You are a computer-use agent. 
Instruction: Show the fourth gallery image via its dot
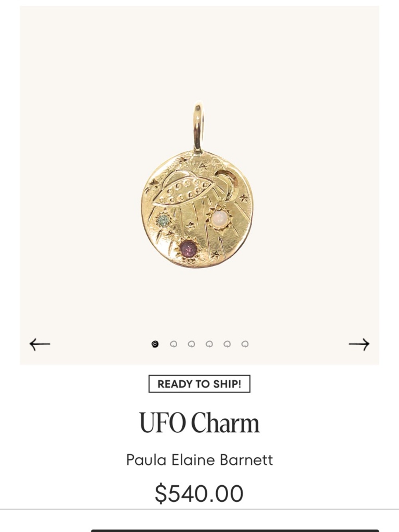[x=209, y=344]
